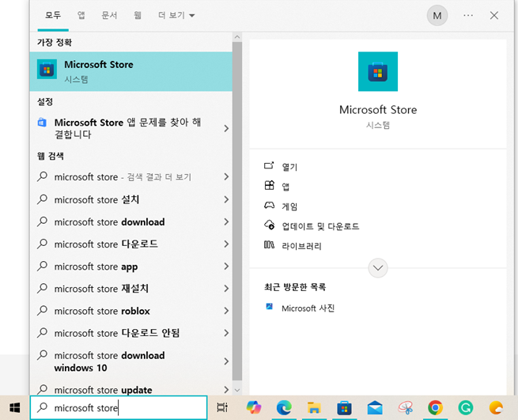
Task: Switch to the 모두 tab
Action: click(53, 15)
